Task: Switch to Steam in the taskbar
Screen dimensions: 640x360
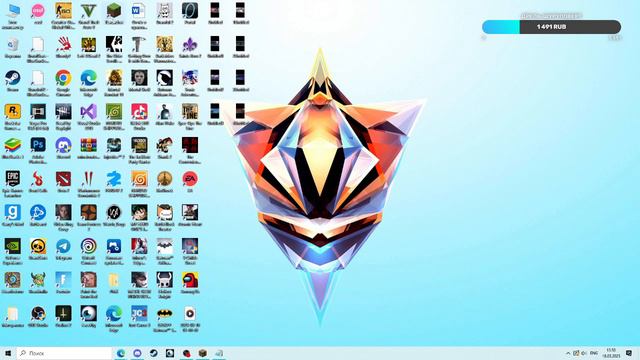Action: click(x=153, y=353)
